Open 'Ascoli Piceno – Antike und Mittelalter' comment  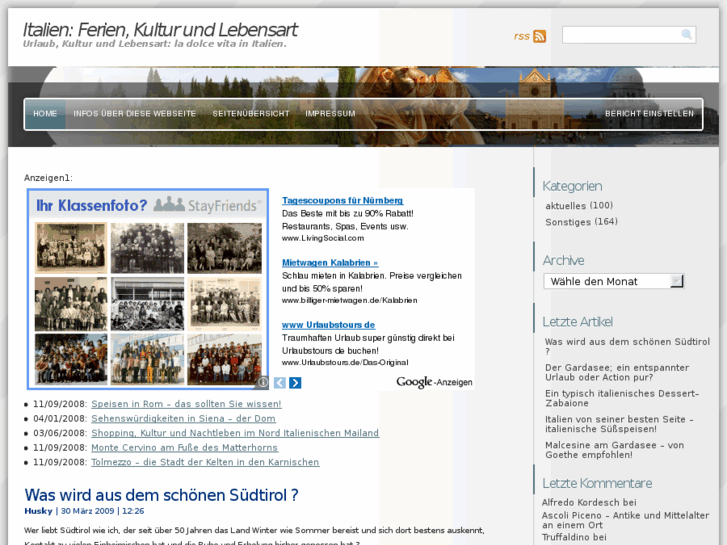625,520
